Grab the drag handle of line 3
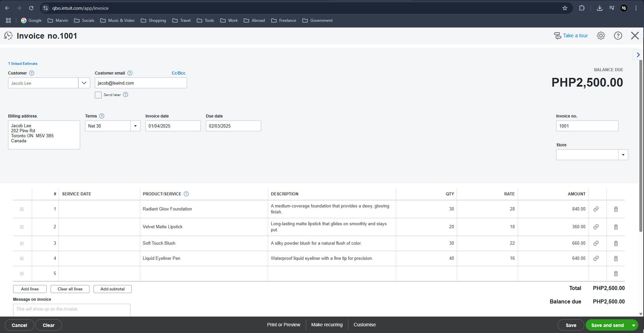The height and width of the screenshot is (333, 644). tap(22, 243)
